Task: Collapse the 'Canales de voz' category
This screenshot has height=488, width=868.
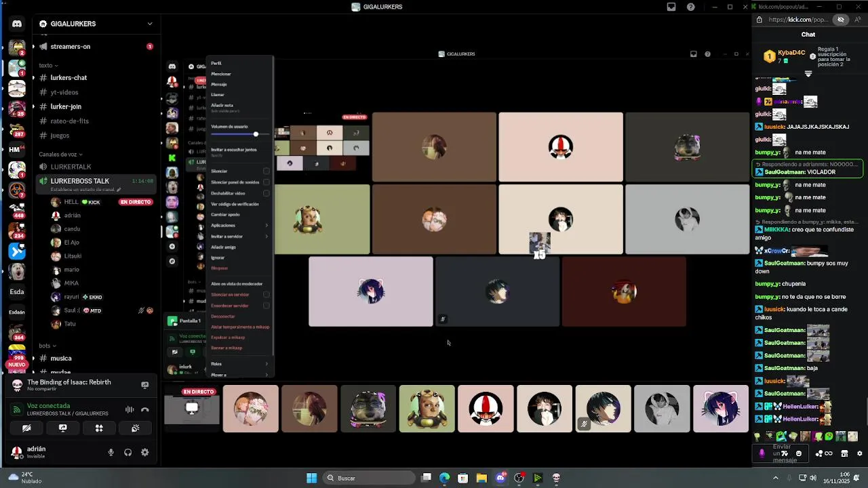Action: tap(60, 154)
